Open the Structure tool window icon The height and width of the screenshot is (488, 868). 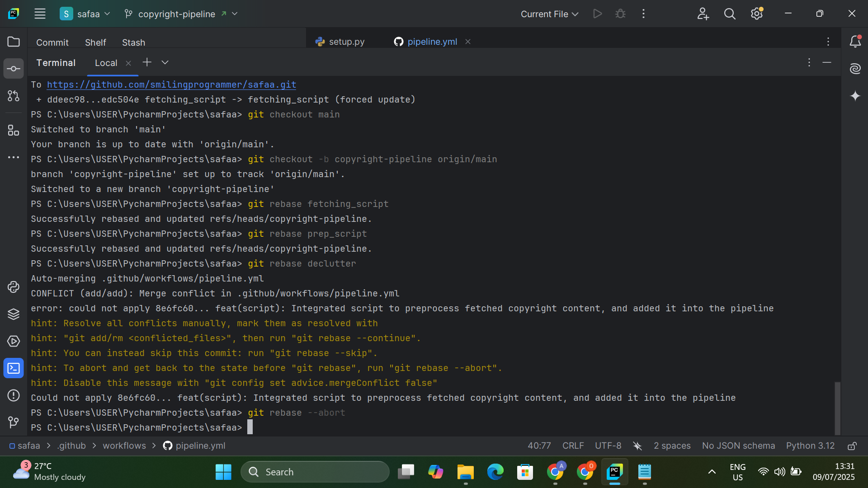[14, 131]
